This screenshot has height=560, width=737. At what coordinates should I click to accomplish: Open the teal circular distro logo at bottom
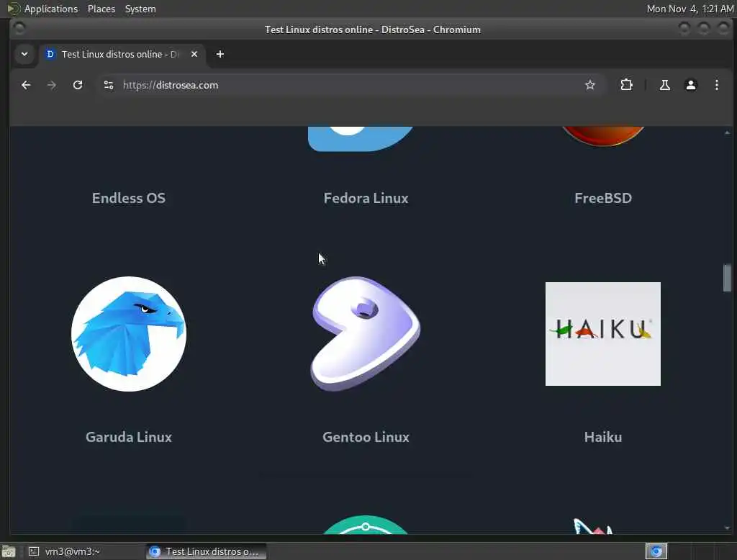[366, 525]
